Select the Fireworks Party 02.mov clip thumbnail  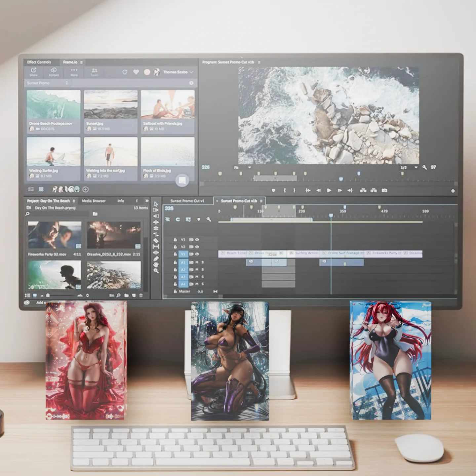pos(55,235)
